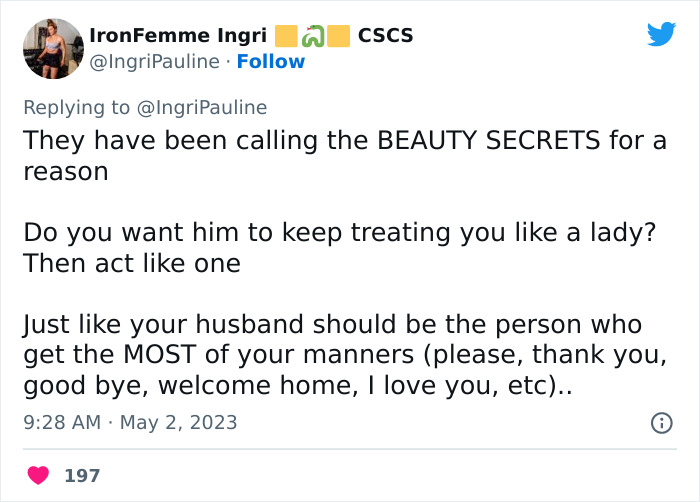The height and width of the screenshot is (502, 700).
Task: Click the 'treating you like a lady' line
Action: [x=340, y=232]
